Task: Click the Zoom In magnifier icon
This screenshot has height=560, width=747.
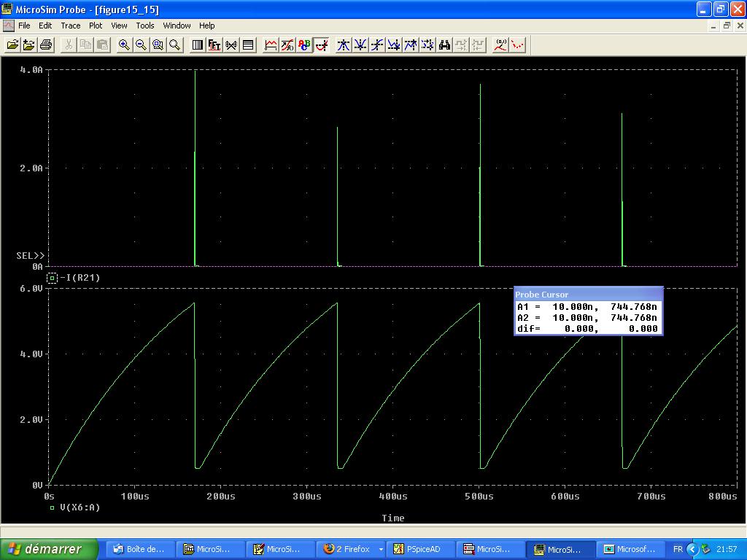Action: tap(125, 45)
